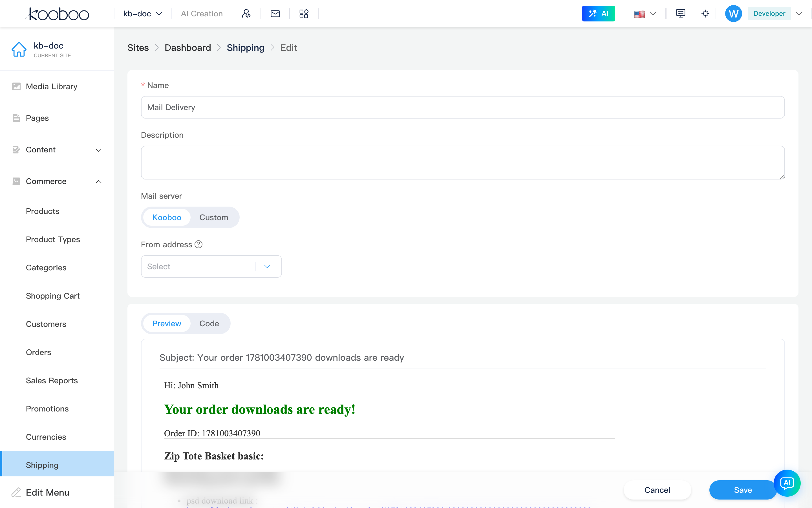Open the user management icon in top bar
The width and height of the screenshot is (812, 508).
(x=246, y=14)
